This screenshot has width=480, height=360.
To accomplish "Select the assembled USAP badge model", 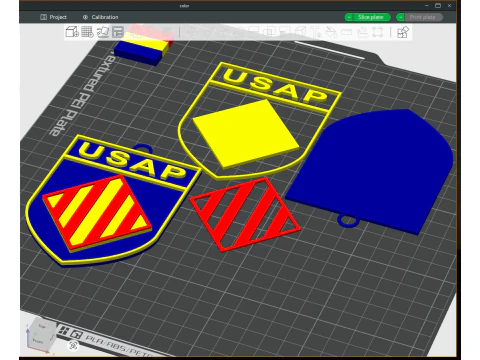I will (113, 200).
